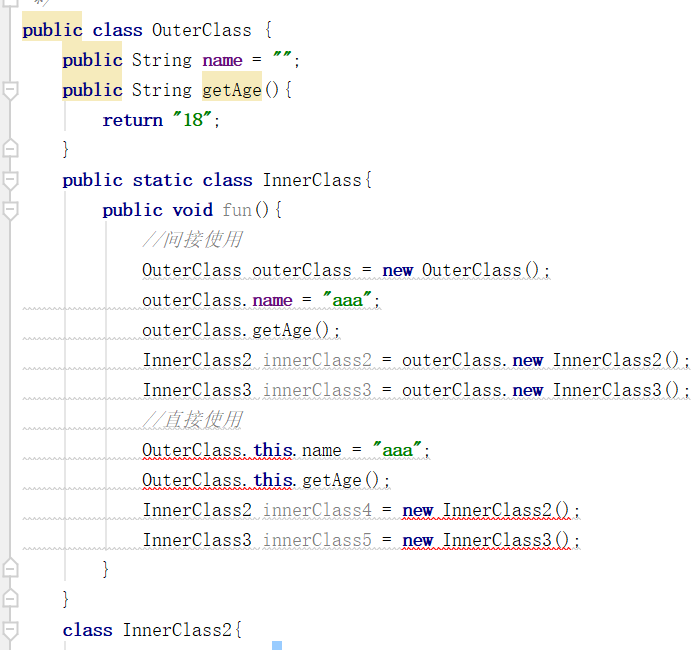Click InnerClass3() in outerClass.new expression
This screenshot has height=650, width=696.
tap(616, 390)
